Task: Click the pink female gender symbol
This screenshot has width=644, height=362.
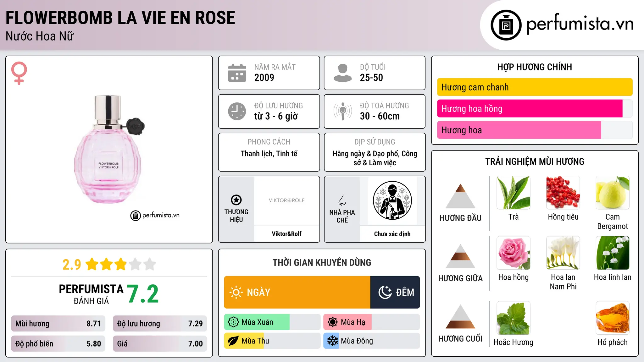Action: [x=19, y=73]
